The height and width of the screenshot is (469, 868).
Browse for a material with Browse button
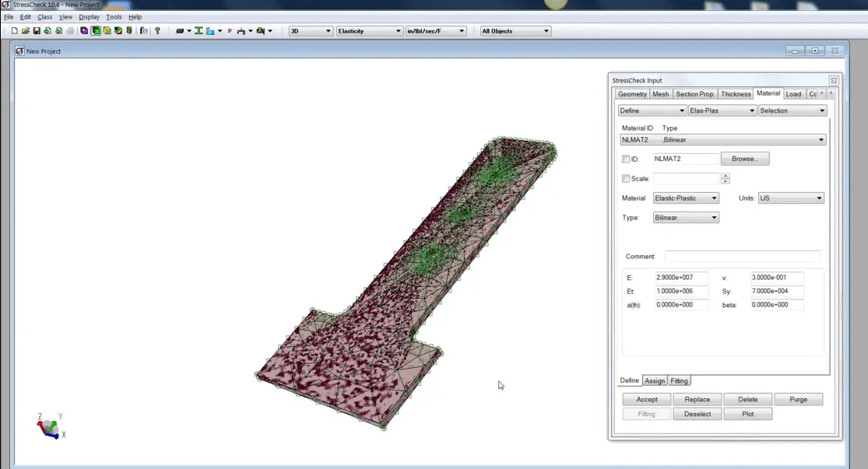(744, 158)
